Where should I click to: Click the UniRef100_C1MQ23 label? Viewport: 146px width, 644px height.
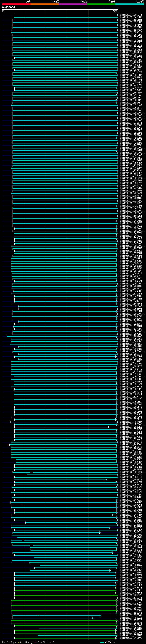(x=131, y=90)
